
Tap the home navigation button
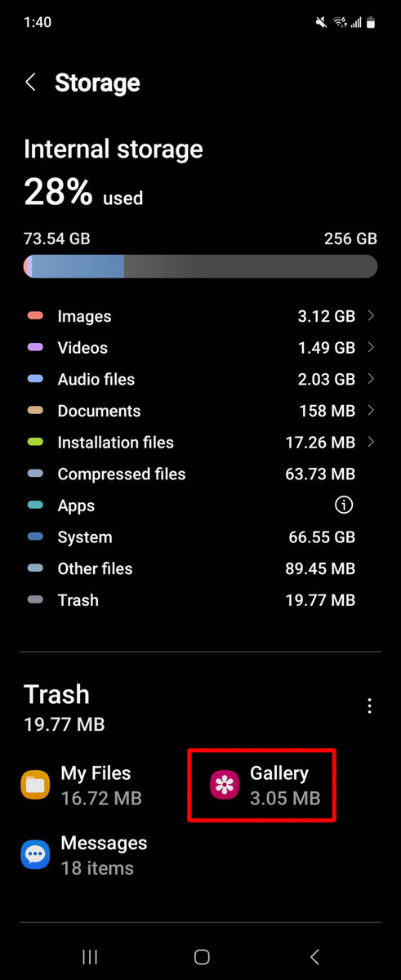point(202,957)
